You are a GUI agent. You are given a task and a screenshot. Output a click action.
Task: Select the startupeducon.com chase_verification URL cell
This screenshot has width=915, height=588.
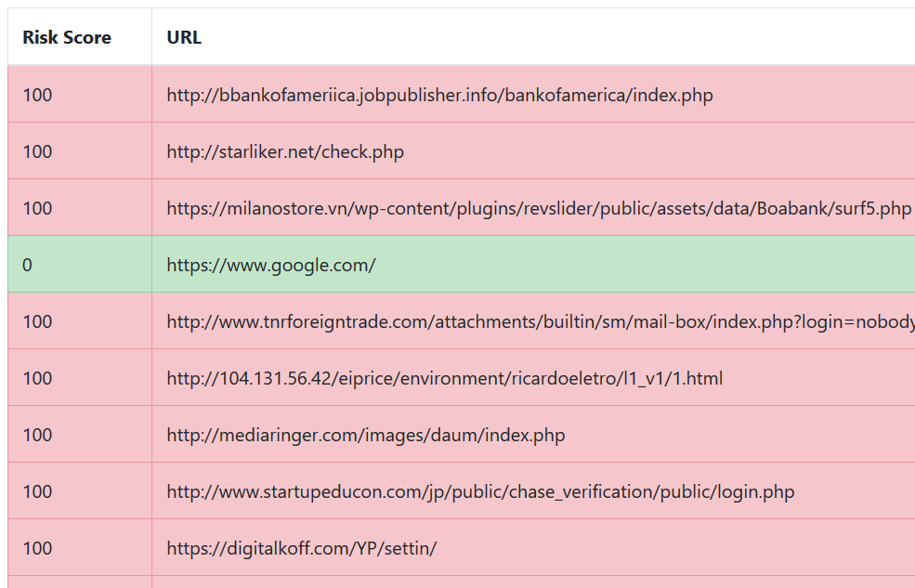pyautogui.click(x=533, y=490)
